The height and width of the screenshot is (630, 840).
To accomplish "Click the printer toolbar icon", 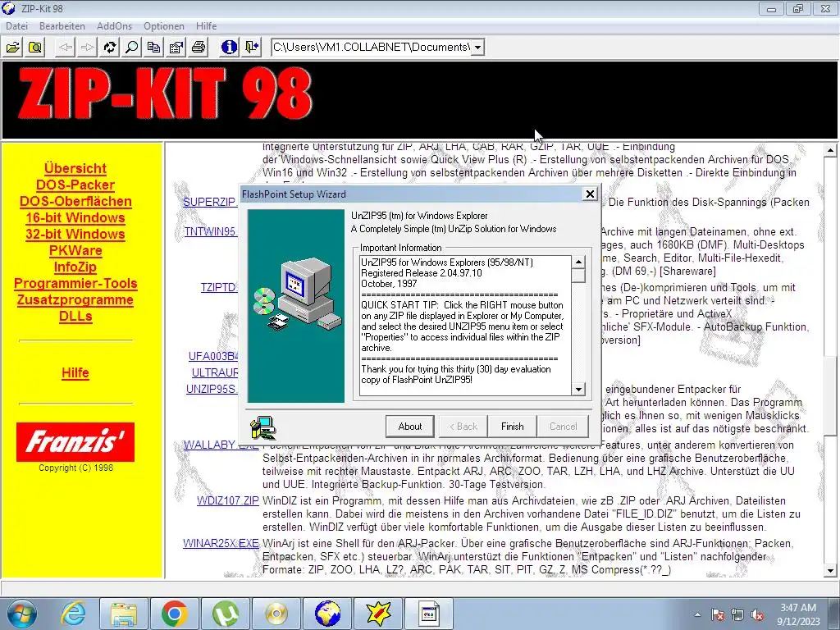I will tap(199, 47).
